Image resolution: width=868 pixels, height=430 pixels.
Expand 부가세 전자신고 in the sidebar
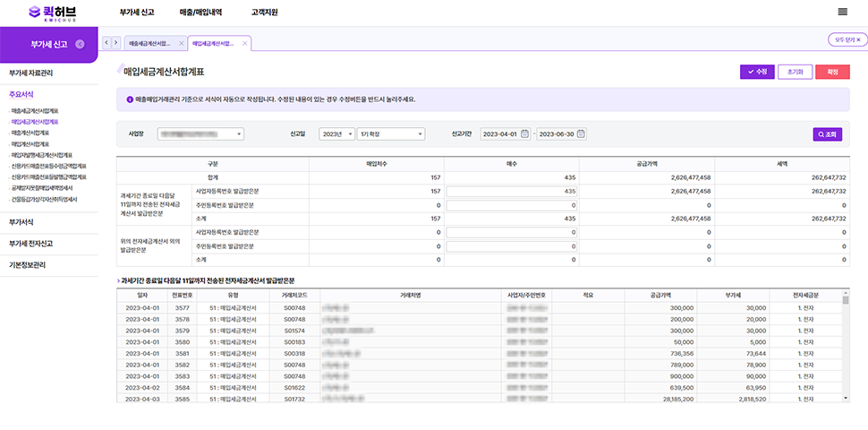point(32,243)
